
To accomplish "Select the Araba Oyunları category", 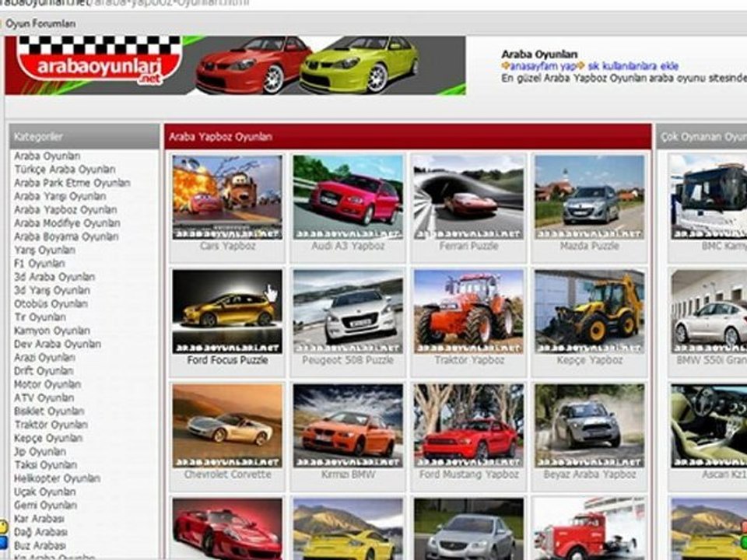I will pyautogui.click(x=47, y=156).
